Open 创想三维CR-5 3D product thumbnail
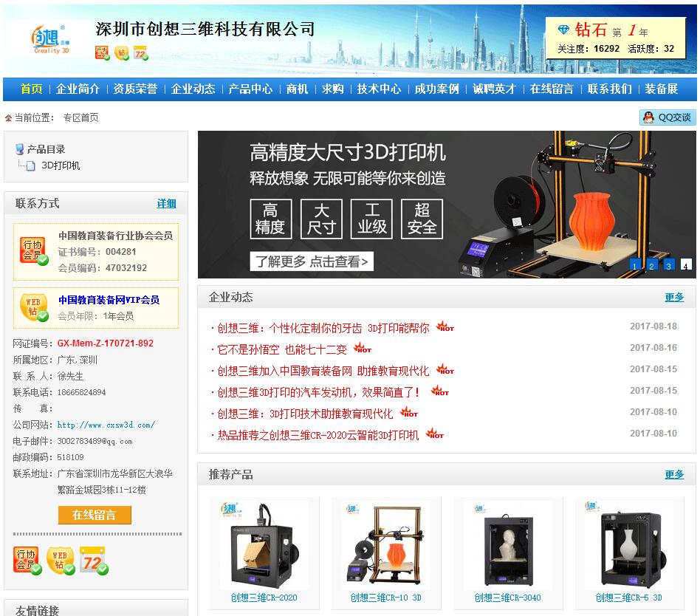 [629, 544]
